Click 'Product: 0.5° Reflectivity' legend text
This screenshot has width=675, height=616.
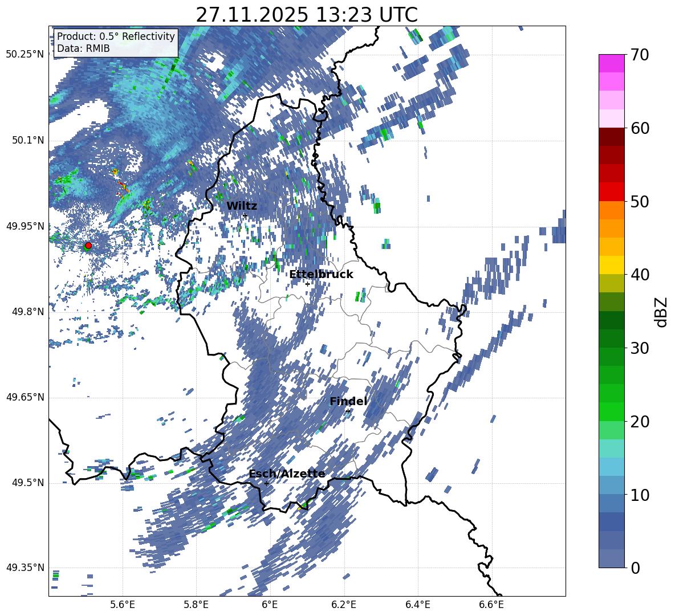coord(116,36)
